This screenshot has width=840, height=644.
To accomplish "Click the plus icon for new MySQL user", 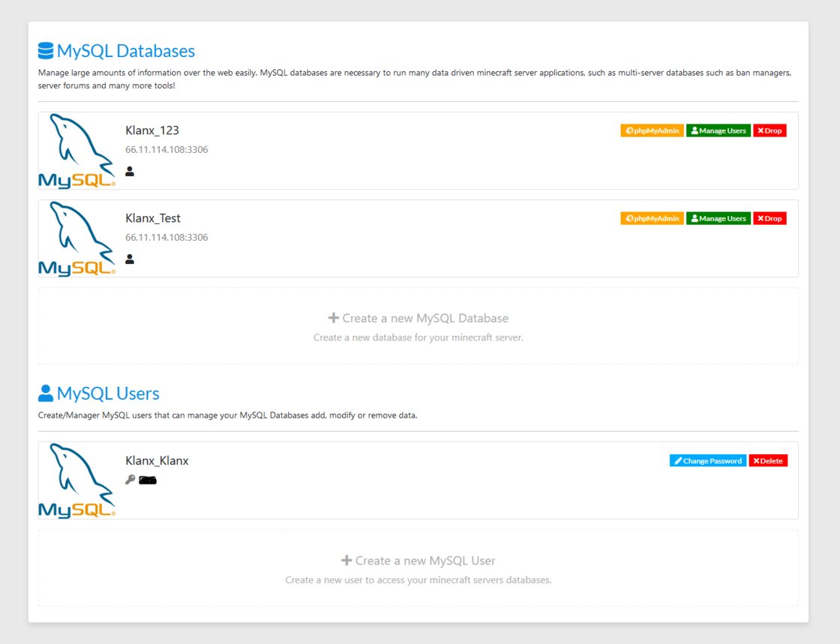I will tap(346, 561).
